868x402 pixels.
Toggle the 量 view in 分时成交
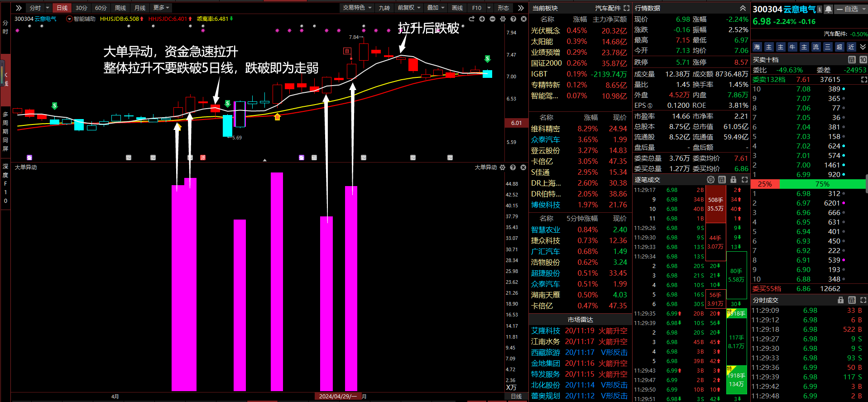pos(852,300)
